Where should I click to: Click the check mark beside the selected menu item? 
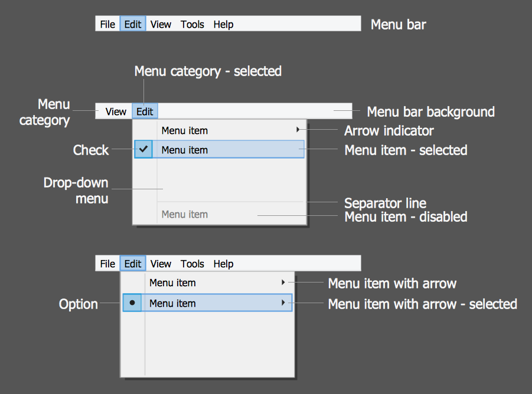(x=143, y=149)
